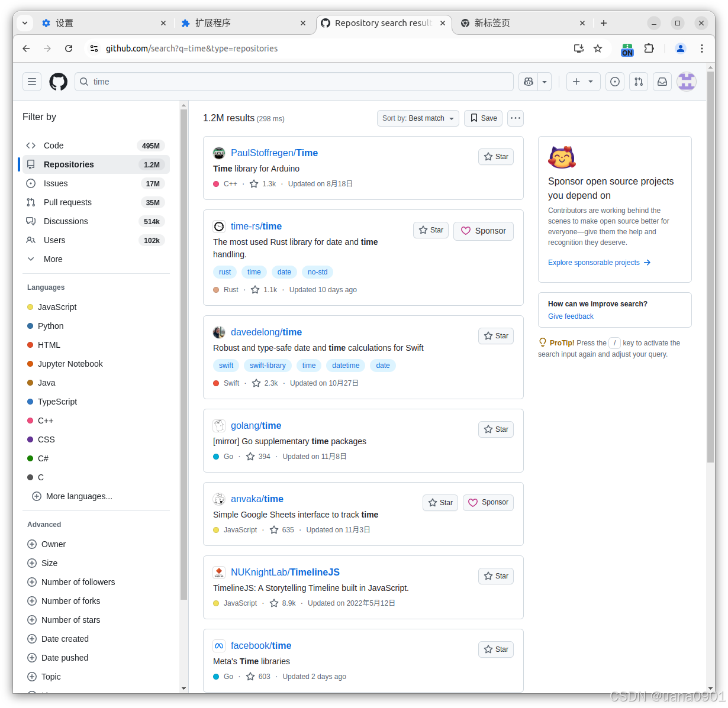The image size is (728, 708).
Task: Filter results by Discussions
Action: 95,221
